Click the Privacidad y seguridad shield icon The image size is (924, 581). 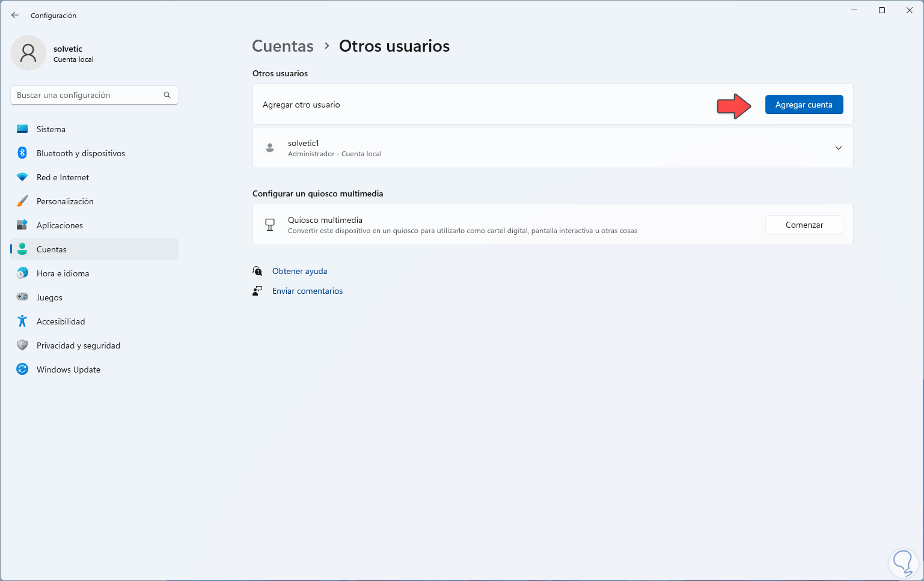pos(22,345)
